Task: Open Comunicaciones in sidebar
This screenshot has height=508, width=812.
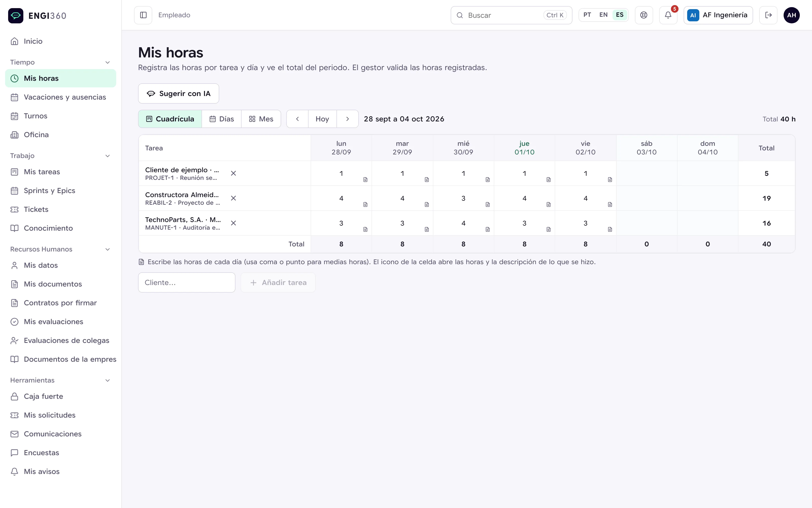Action: pos(61,434)
